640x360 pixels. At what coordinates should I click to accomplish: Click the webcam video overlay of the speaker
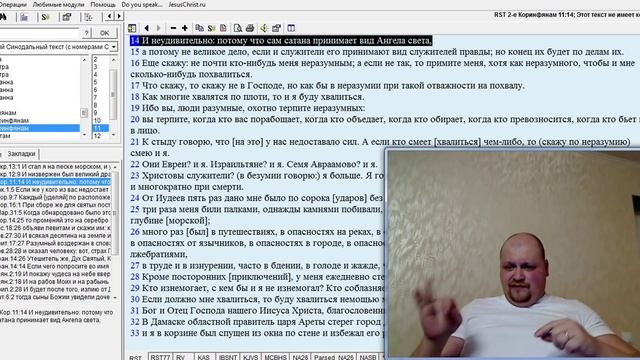coord(513,254)
